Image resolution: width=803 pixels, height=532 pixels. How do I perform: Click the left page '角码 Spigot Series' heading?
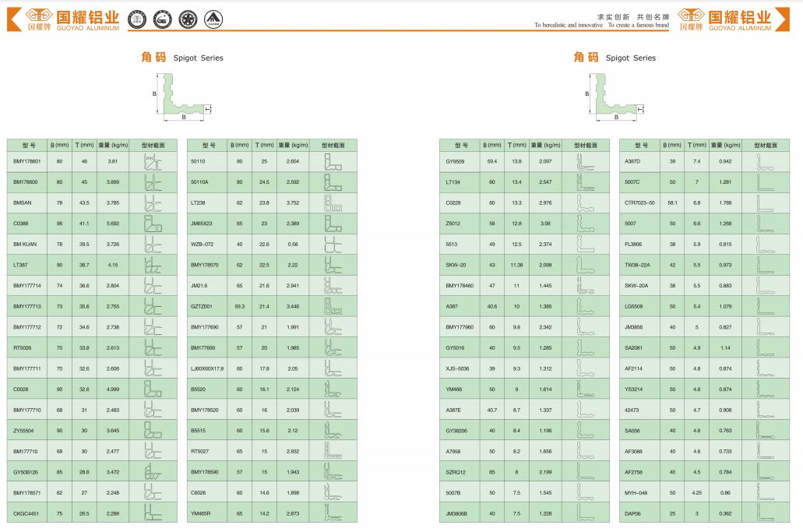coord(182,58)
